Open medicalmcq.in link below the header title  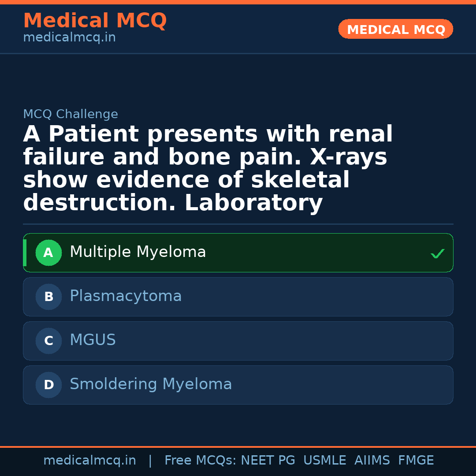click(69, 38)
